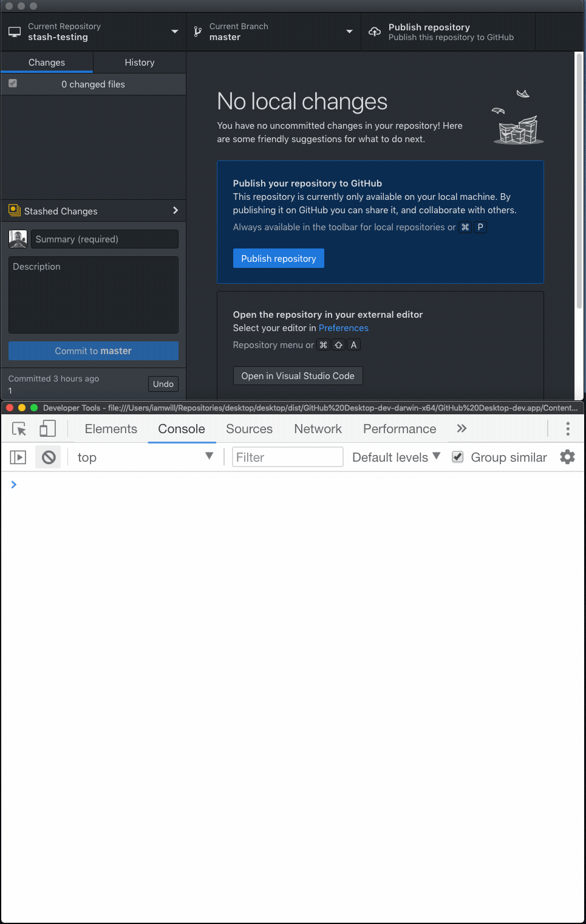Toggle the device toolbar icon in DevTools

47,428
